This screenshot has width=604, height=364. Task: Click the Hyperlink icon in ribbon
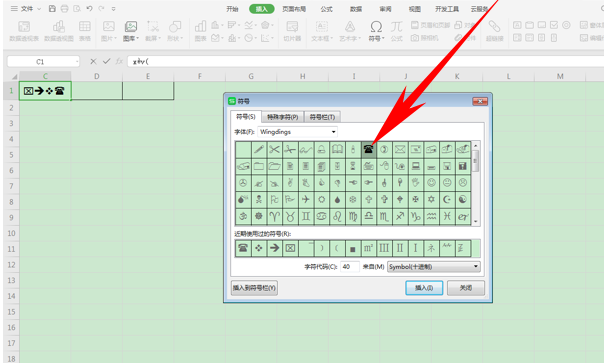coord(495,31)
